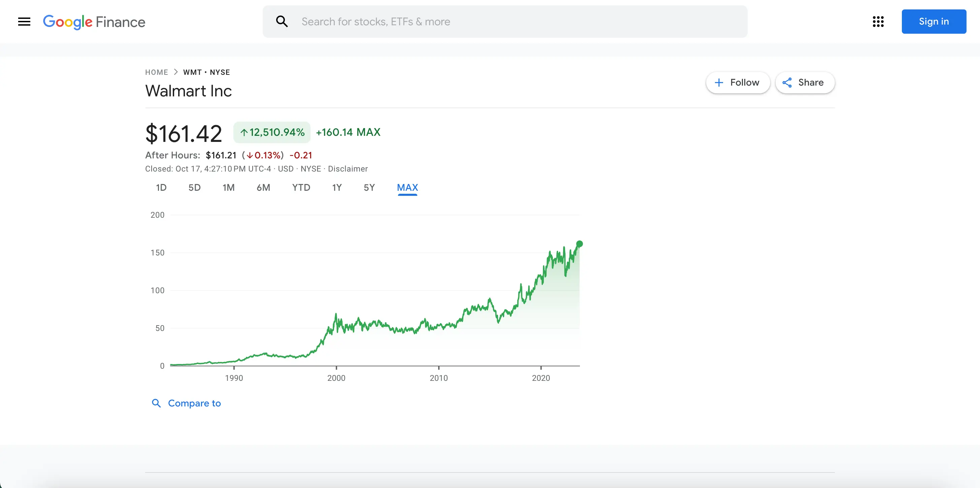Click the Google Finance logo

[x=94, y=22]
